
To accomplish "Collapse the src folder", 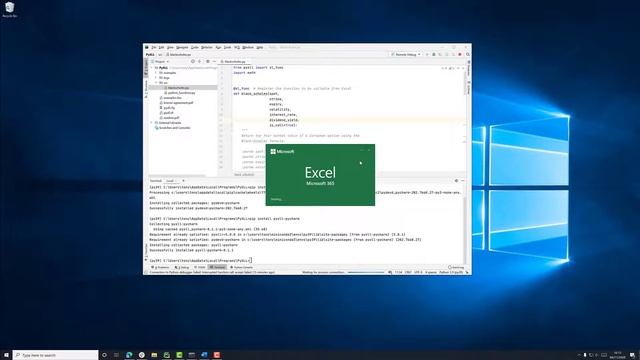I will [156, 83].
